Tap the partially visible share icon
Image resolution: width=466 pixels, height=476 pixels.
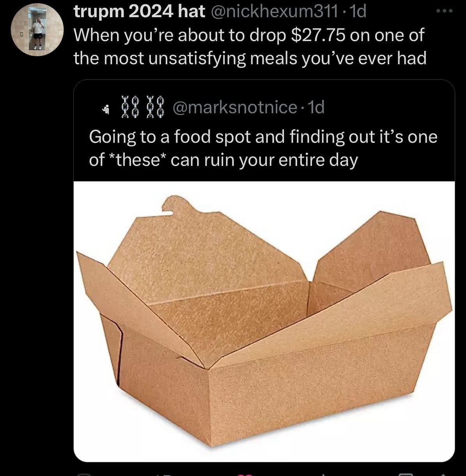pos(443,475)
